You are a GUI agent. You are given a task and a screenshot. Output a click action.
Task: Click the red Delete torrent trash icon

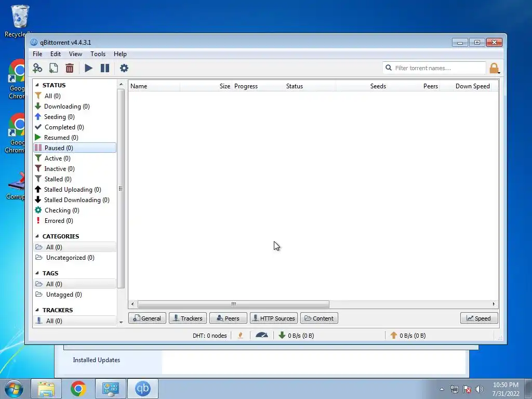point(70,68)
